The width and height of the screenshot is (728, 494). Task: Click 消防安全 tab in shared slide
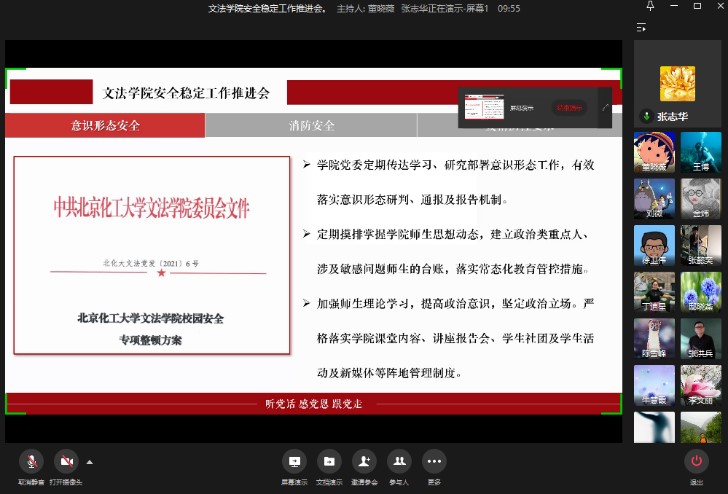(x=312, y=125)
